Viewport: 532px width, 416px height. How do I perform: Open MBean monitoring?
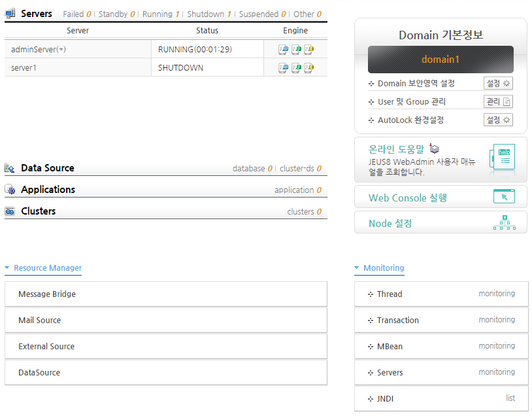(x=441, y=347)
